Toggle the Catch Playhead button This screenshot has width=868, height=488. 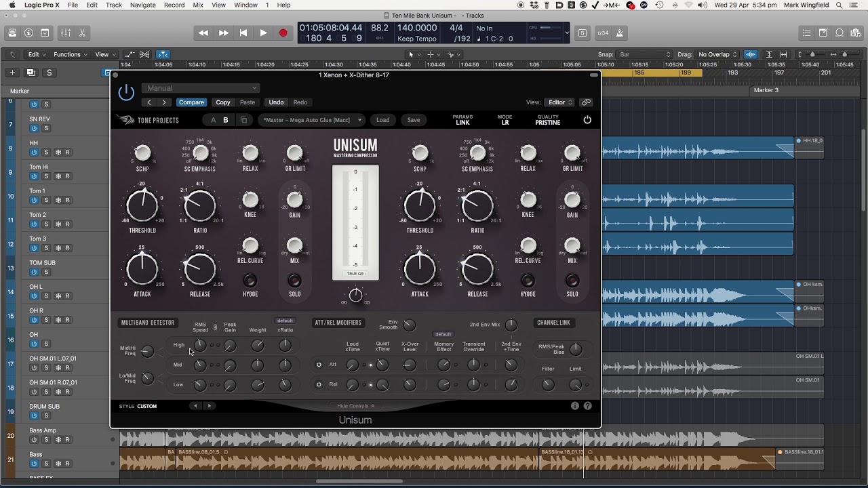point(163,54)
